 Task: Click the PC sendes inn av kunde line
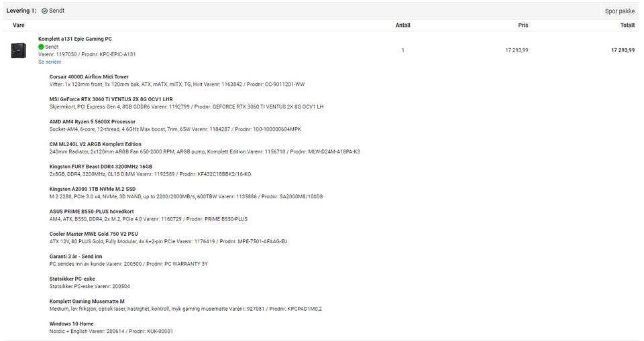point(129,264)
